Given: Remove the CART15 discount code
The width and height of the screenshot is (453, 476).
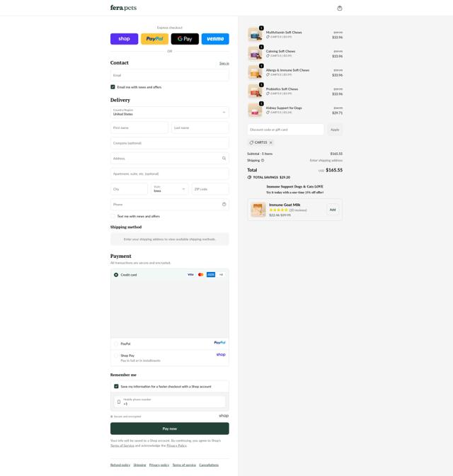Looking at the screenshot, I should pos(270,142).
